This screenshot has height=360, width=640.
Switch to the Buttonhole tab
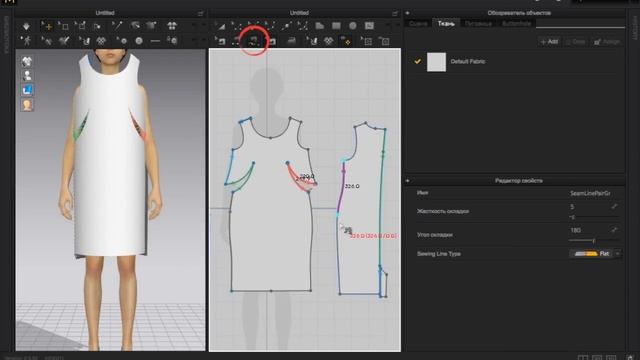tap(516, 24)
